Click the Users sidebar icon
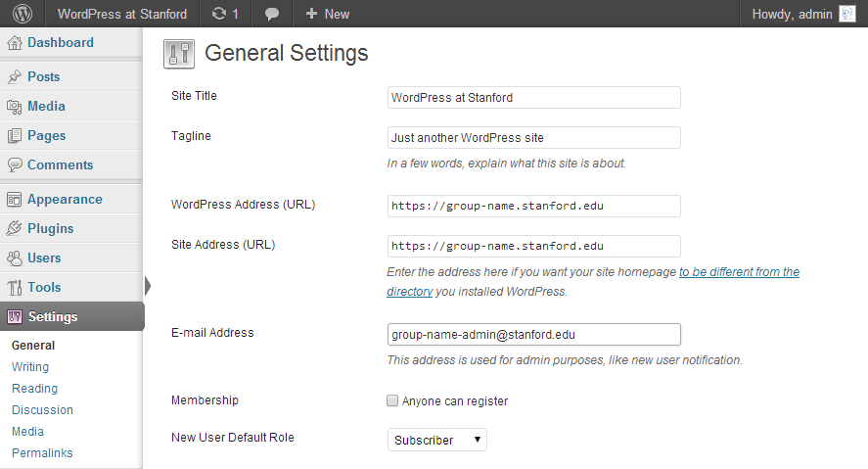Screen dimensions: 868x469 pyautogui.click(x=15, y=258)
